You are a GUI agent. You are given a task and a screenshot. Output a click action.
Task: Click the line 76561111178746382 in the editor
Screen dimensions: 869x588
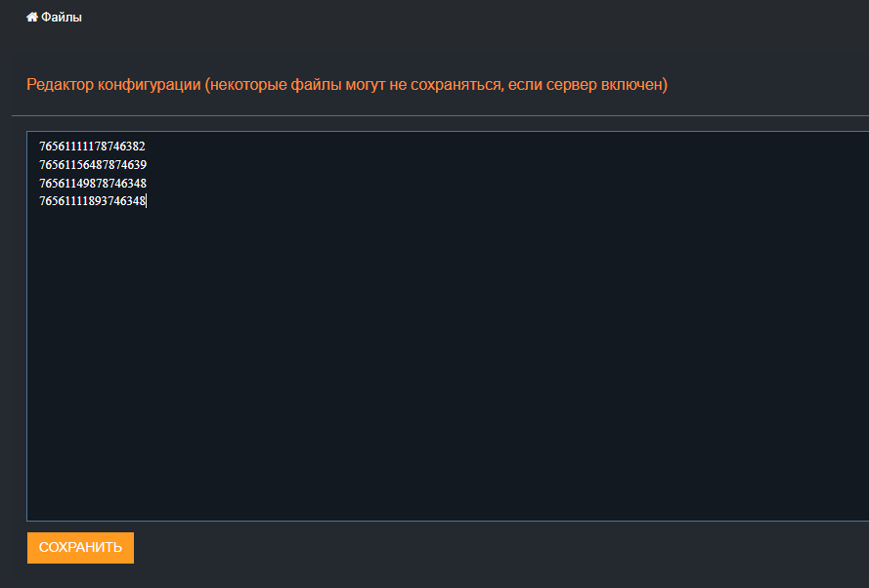(92, 147)
